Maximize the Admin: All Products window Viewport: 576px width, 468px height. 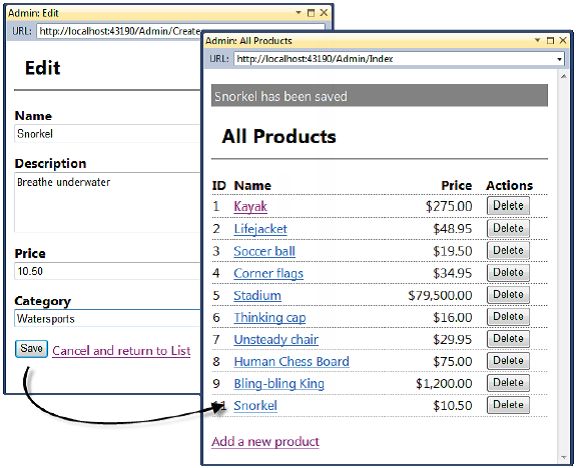click(550, 40)
